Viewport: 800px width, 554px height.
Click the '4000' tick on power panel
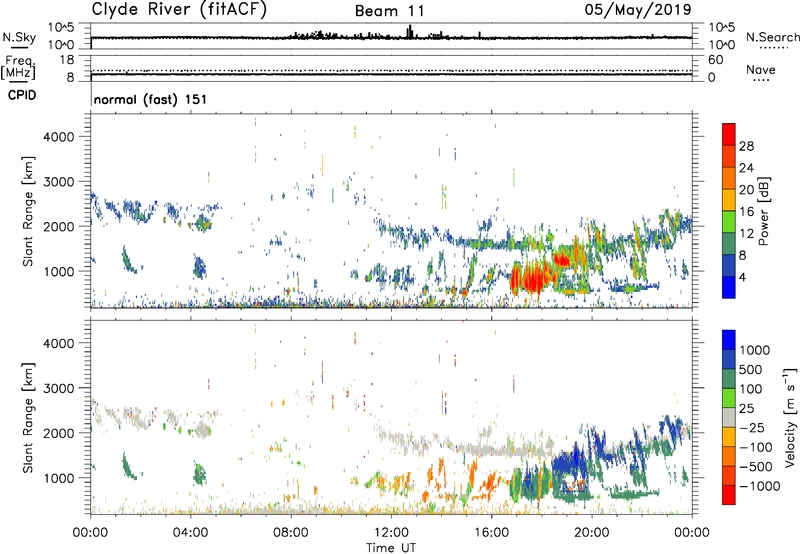point(59,137)
